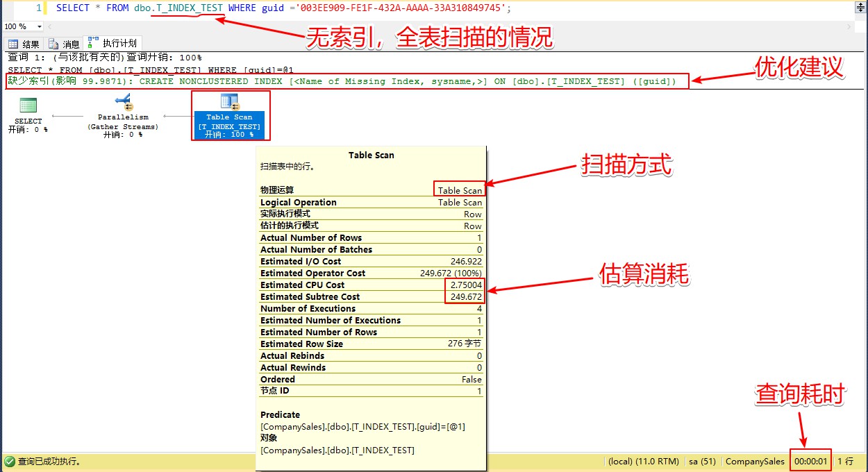Image resolution: width=868 pixels, height=472 pixels.
Task: Click the green success status icon
Action: (9, 462)
